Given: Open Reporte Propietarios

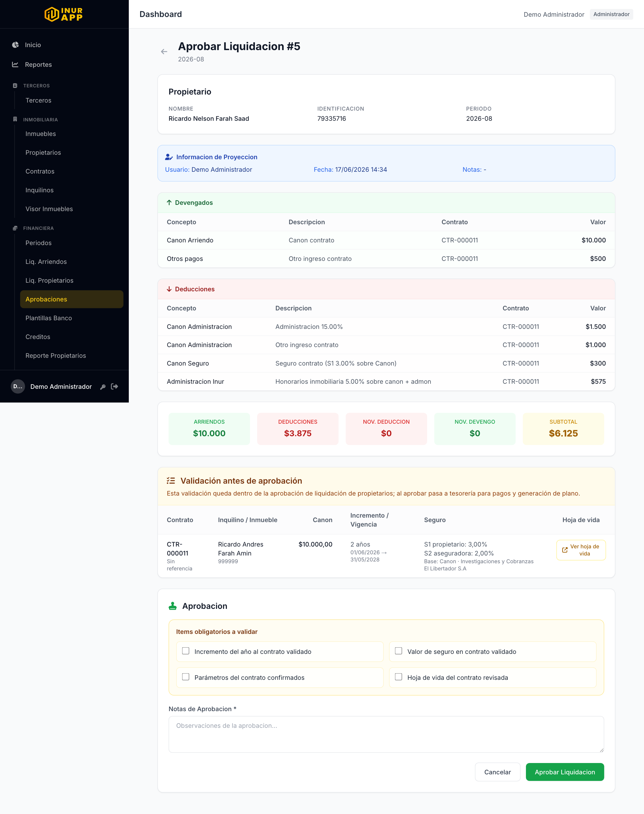Looking at the screenshot, I should coord(72,355).
